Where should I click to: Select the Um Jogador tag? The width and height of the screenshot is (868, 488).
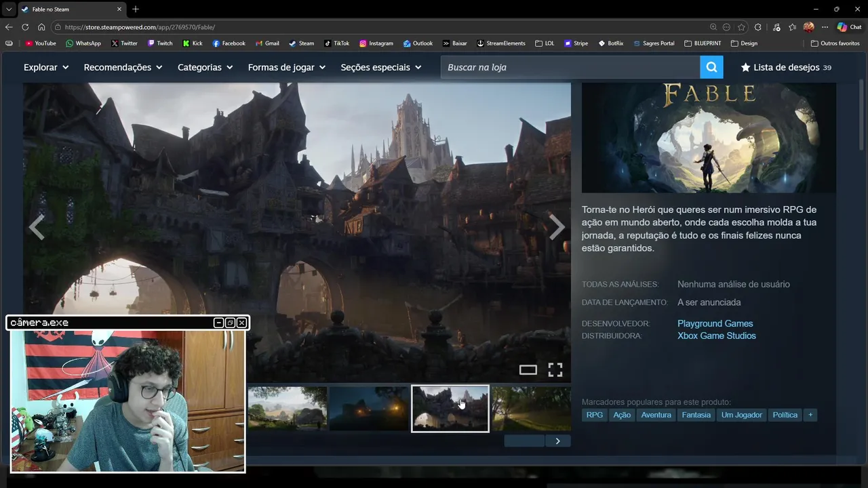tap(742, 415)
